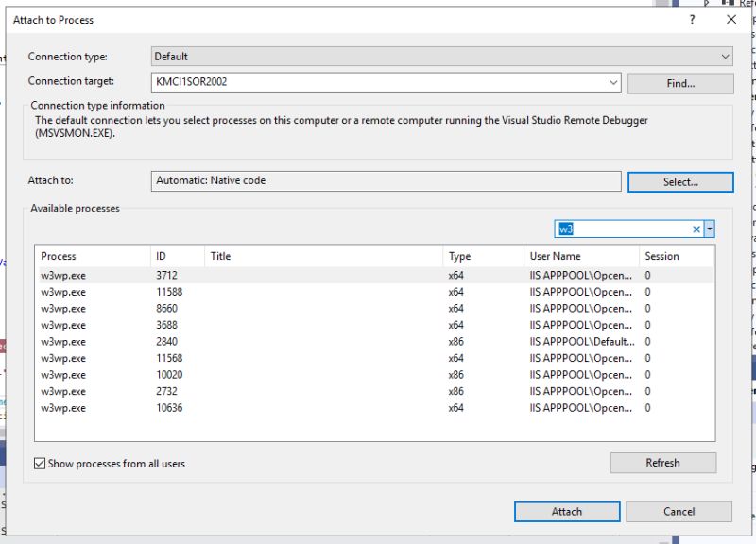Click the Attach button

[567, 511]
